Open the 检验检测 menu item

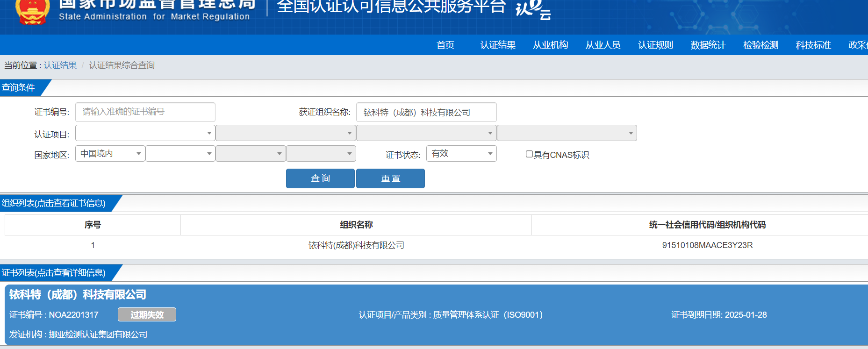tap(761, 45)
